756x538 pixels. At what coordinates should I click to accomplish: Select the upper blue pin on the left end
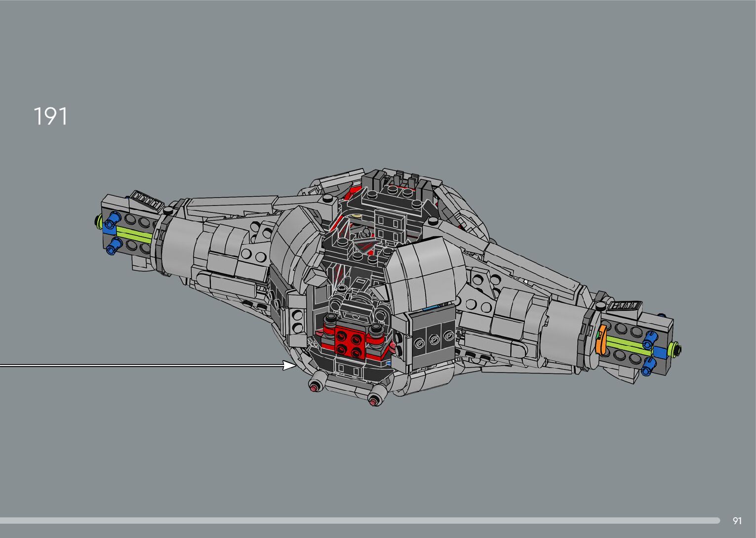tap(113, 217)
